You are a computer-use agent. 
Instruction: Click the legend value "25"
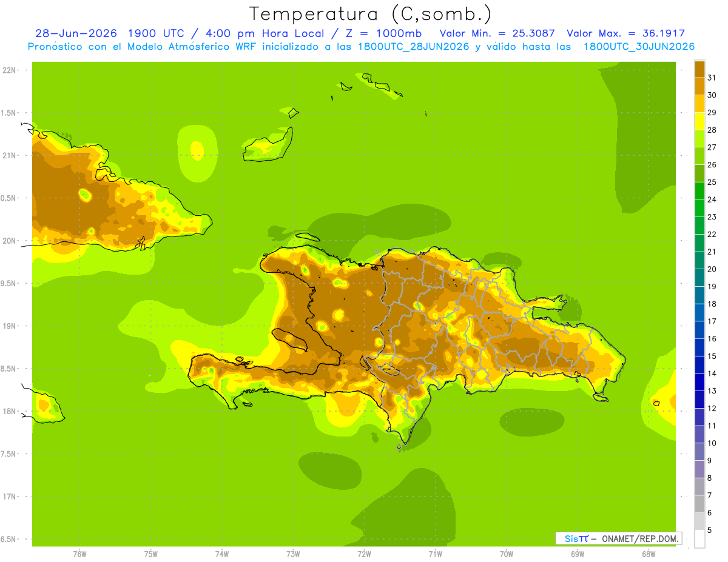pos(712,182)
